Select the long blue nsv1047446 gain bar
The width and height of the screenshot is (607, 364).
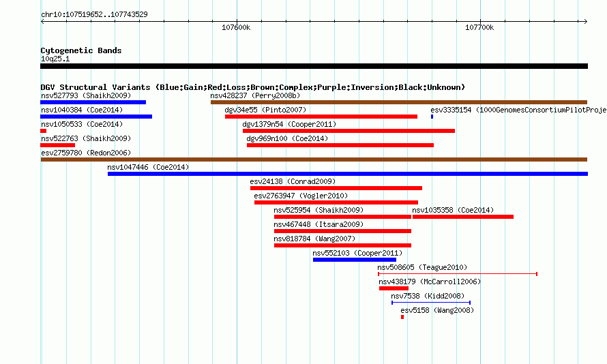pos(348,174)
